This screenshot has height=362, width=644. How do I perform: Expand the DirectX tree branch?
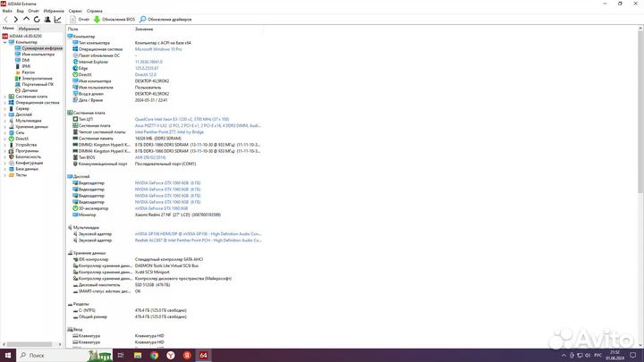pyautogui.click(x=5, y=139)
